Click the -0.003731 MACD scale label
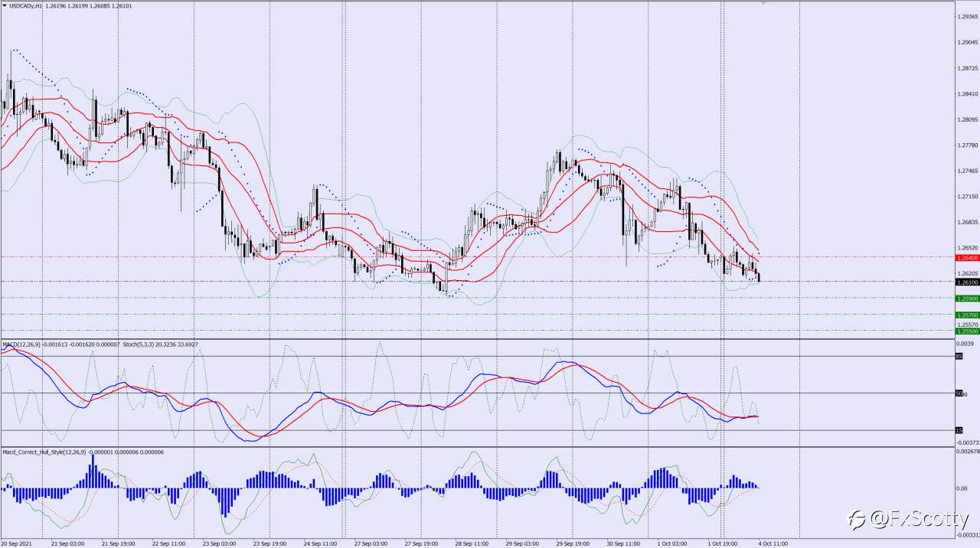The image size is (980, 548). pos(969,442)
